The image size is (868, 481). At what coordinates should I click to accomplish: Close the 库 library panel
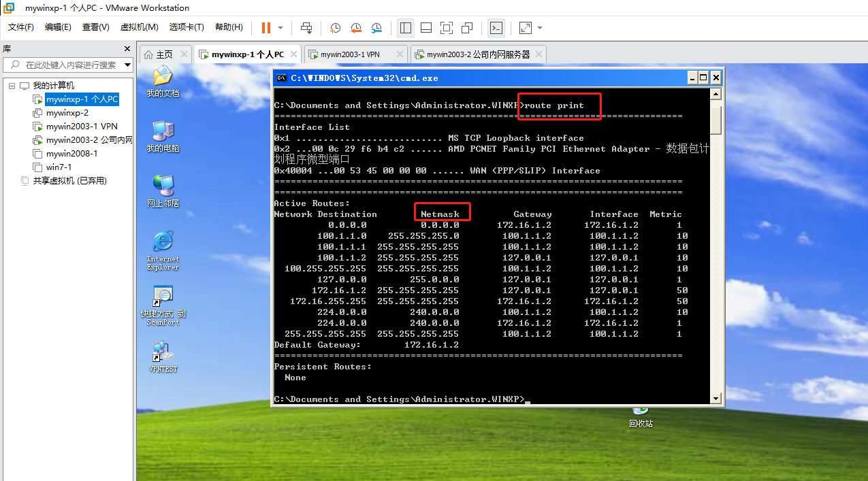127,49
